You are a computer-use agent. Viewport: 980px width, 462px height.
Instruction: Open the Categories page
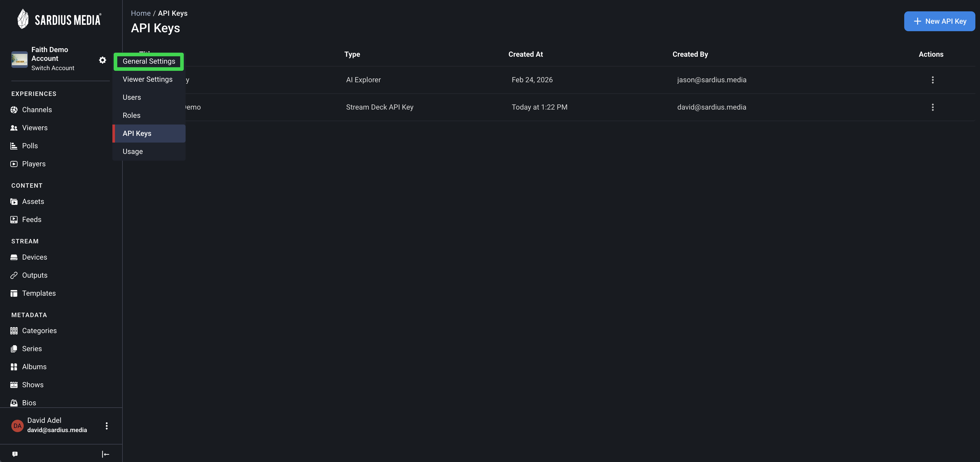click(39, 331)
